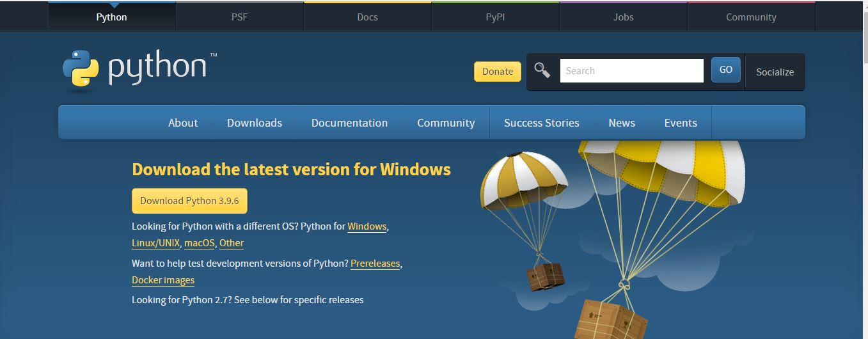Follow the Other OS link
Viewport: 868px width, 339px height.
click(x=232, y=243)
